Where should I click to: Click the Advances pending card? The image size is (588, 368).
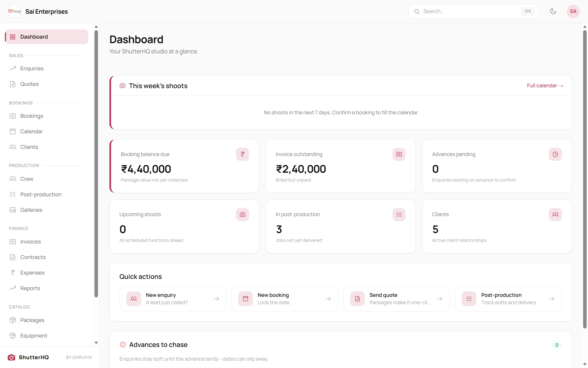click(497, 166)
